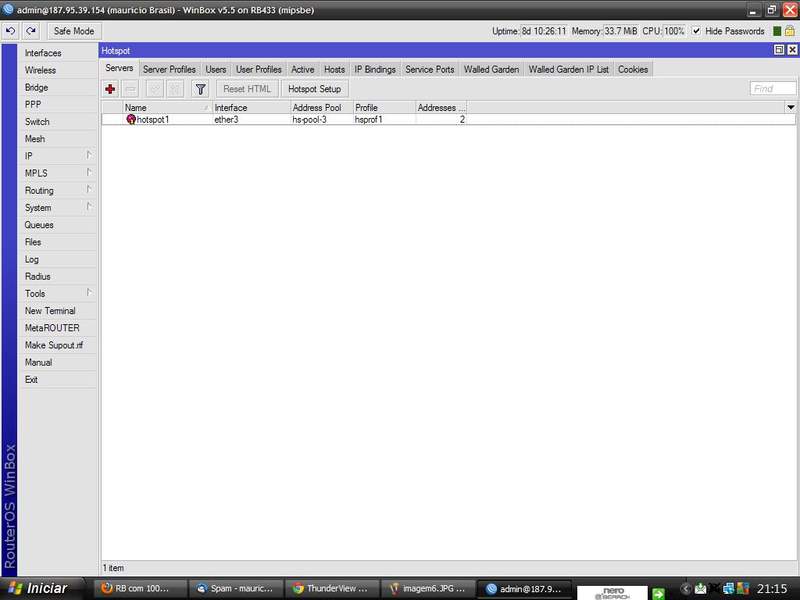This screenshot has height=600, width=800.
Task: Click the Enable checkmark toolbar icon
Action: click(155, 89)
